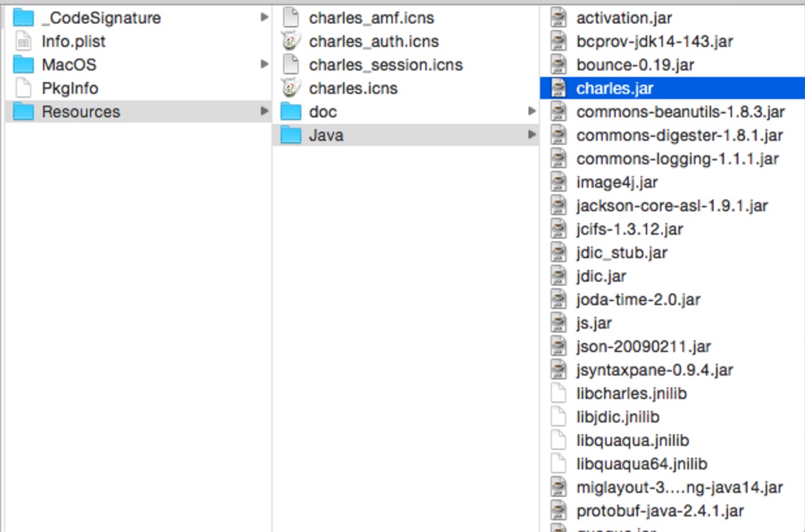The height and width of the screenshot is (532, 805).
Task: Expand the _CodeSignature folder arrow
Action: click(264, 17)
